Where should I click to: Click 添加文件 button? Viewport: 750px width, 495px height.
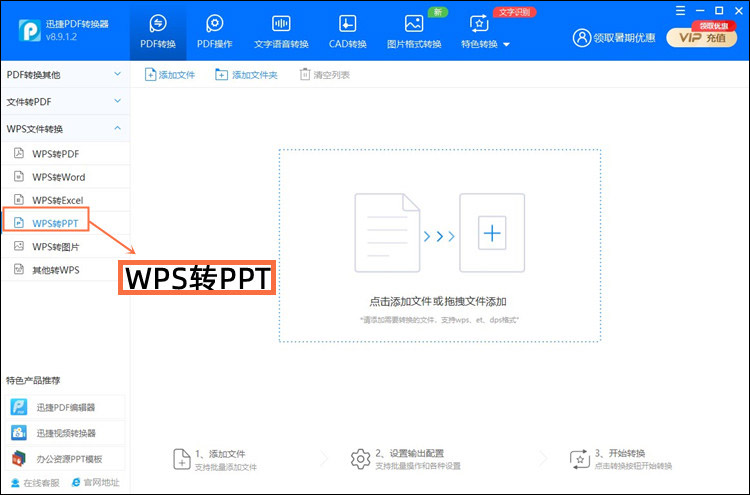(x=170, y=75)
